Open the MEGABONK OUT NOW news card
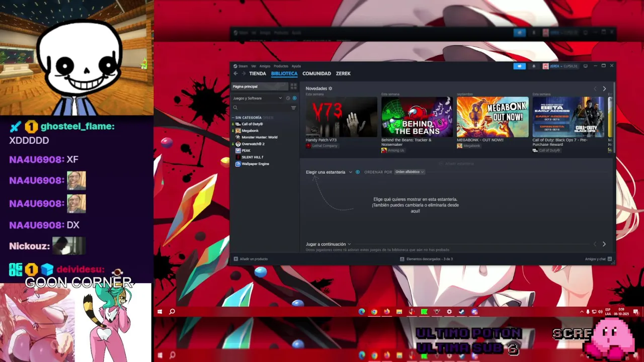This screenshot has height=362, width=644. (493, 117)
